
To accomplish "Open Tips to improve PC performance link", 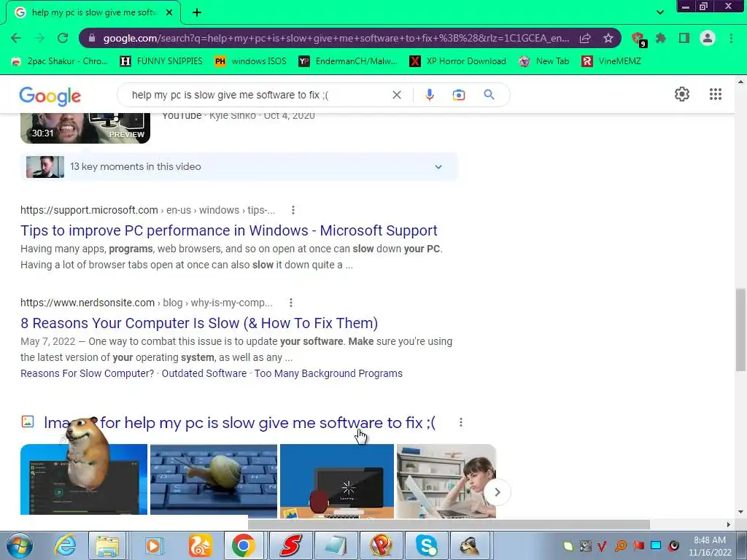I will (228, 230).
